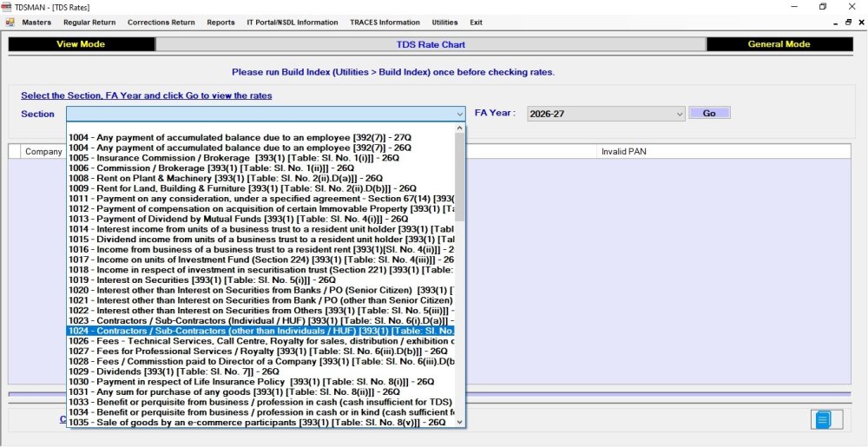Screen dimensions: 868x447
Task: Open the TRACES Information menu
Action: pyautogui.click(x=385, y=23)
